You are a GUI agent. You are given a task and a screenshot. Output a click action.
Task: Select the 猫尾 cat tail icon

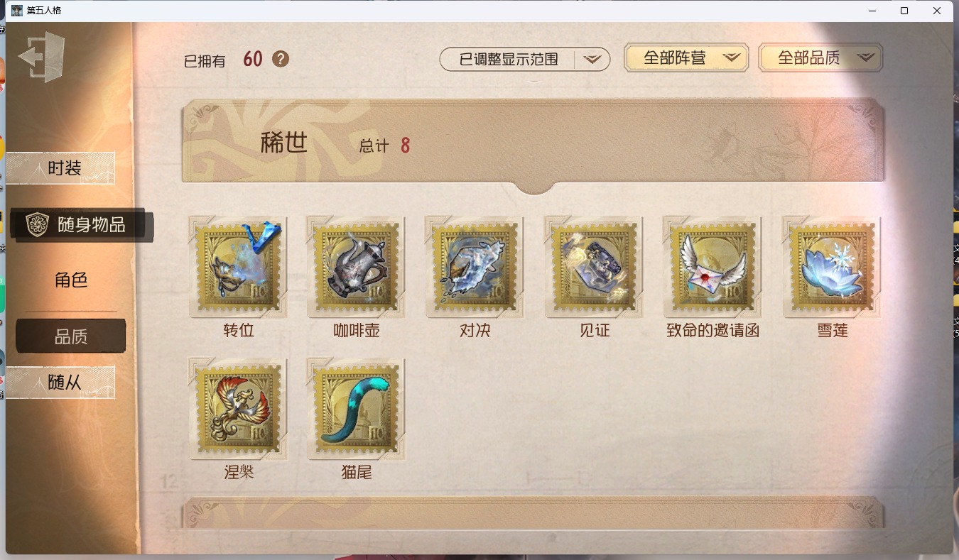(x=357, y=408)
